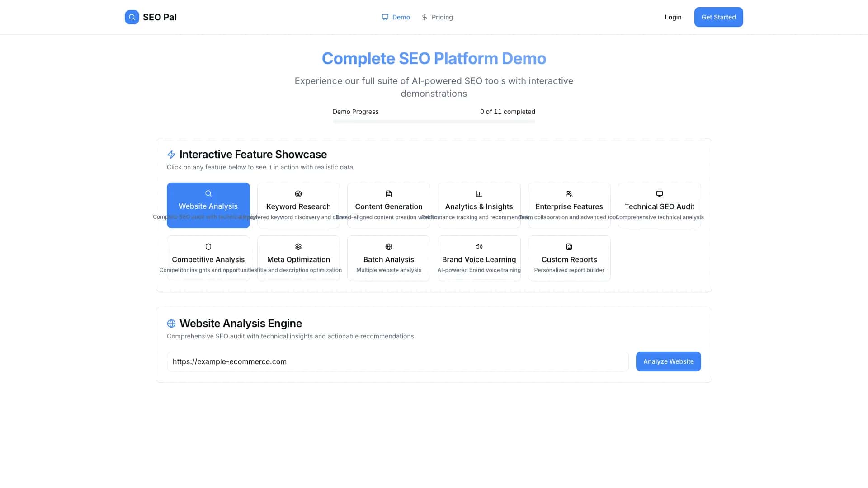The width and height of the screenshot is (868, 488).
Task: Select the SEO Pal magnifier logo icon
Action: [132, 17]
